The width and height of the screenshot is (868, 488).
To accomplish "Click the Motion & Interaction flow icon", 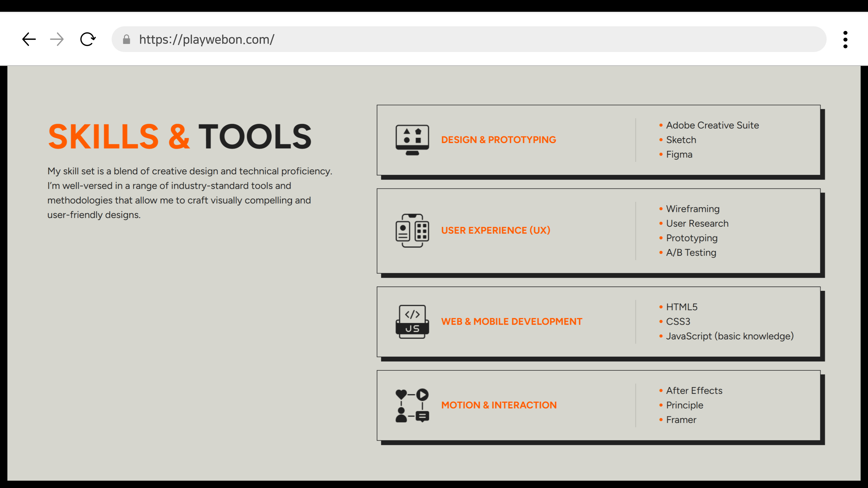I will [x=412, y=405].
